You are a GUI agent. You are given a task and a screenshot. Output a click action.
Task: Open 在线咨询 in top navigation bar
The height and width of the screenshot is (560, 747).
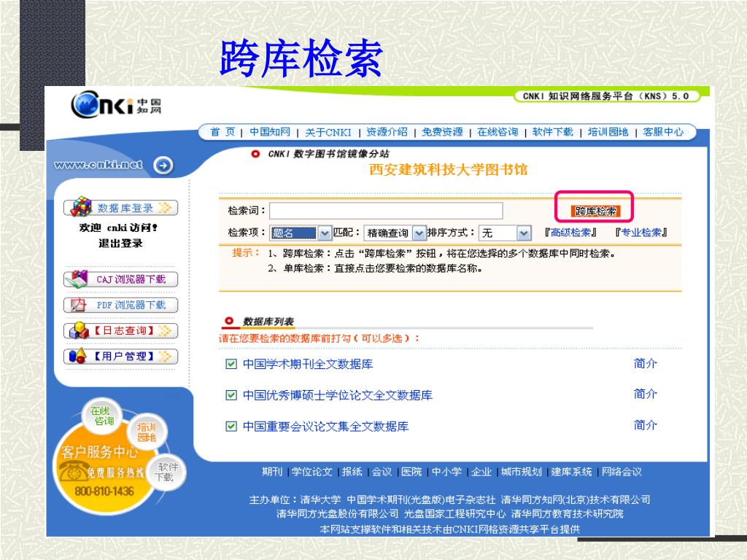(498, 132)
